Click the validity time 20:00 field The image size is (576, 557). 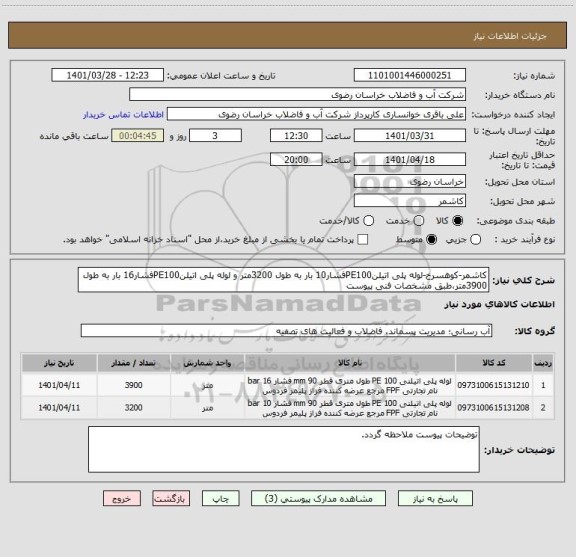(x=296, y=159)
